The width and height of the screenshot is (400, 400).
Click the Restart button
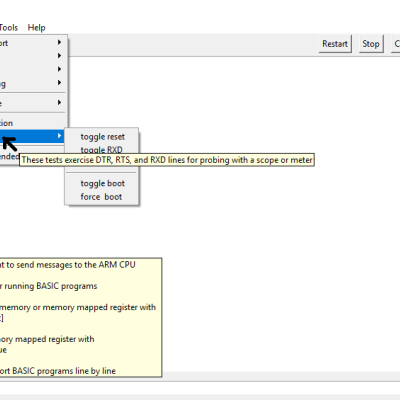[335, 44]
